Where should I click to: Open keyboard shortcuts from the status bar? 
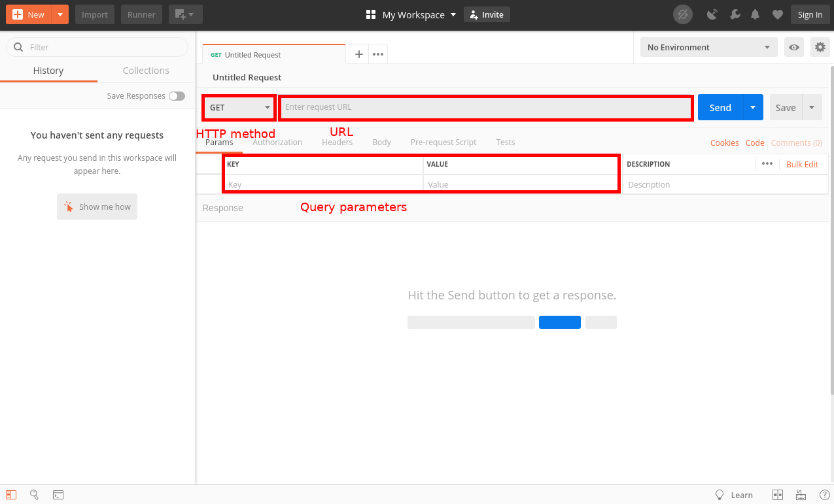[x=801, y=495]
